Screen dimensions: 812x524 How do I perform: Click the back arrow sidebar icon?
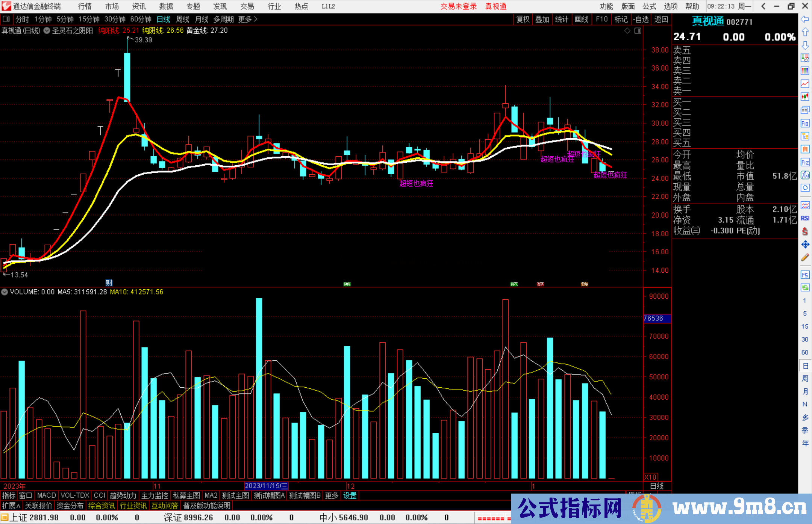(x=805, y=19)
